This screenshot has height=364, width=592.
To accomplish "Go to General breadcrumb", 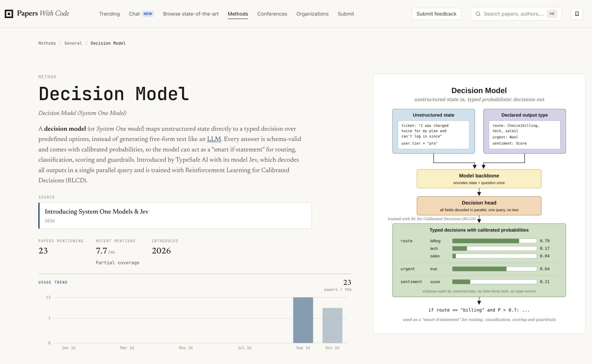I will [x=73, y=43].
